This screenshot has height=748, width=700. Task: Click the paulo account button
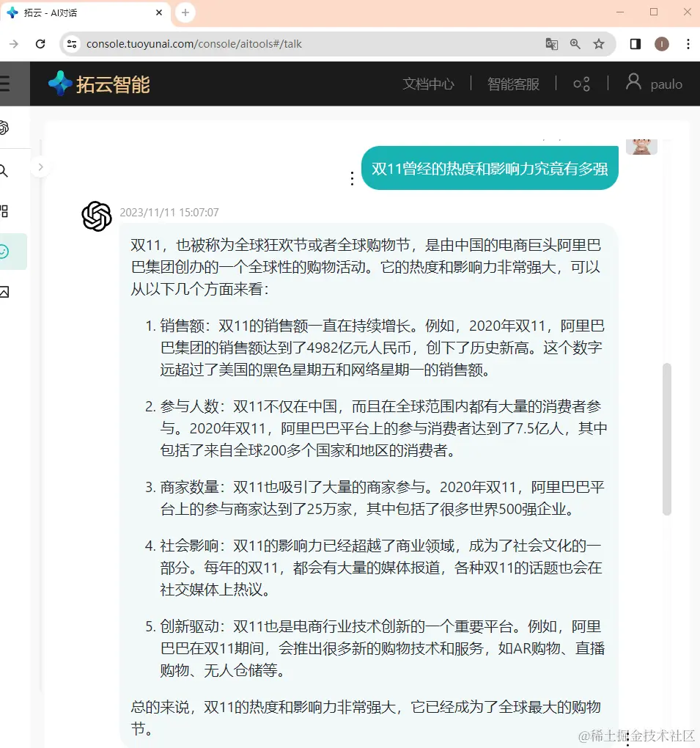pos(653,83)
